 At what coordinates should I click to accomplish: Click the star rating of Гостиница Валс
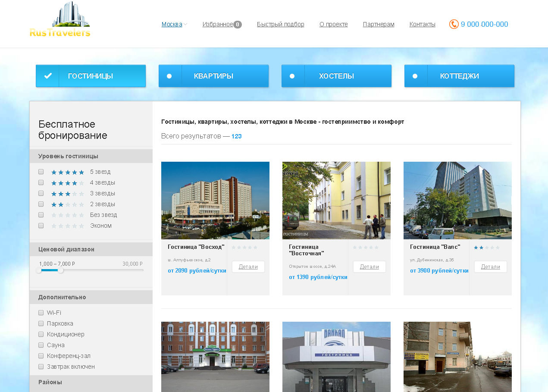[x=487, y=248]
